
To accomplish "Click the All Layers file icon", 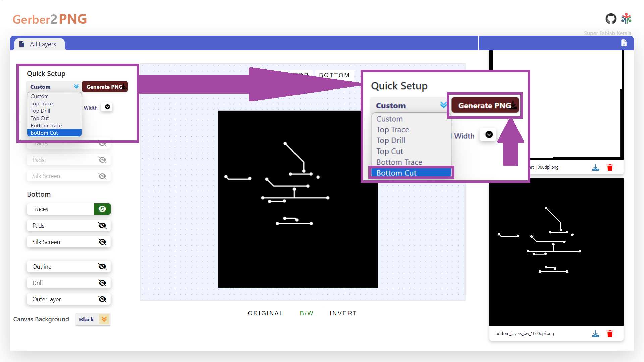I will 22,44.
